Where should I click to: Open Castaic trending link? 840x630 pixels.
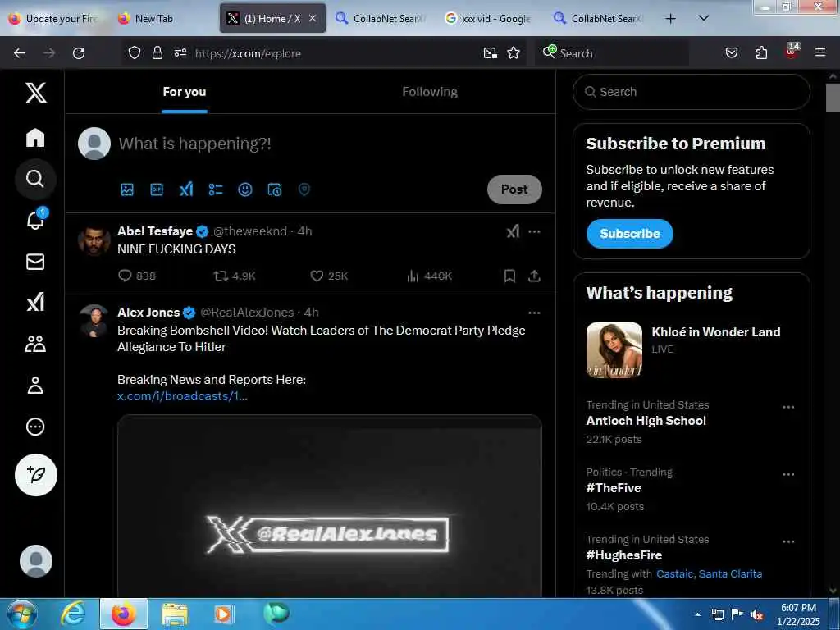pos(674,573)
